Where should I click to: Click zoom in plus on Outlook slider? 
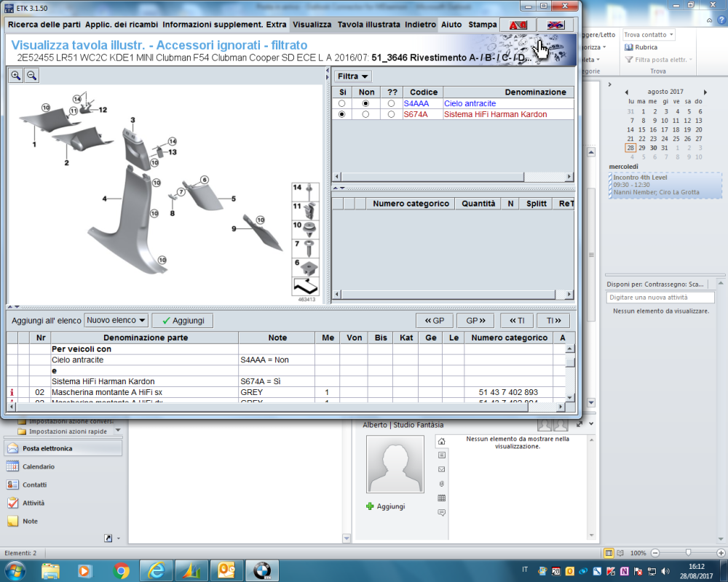click(x=721, y=553)
